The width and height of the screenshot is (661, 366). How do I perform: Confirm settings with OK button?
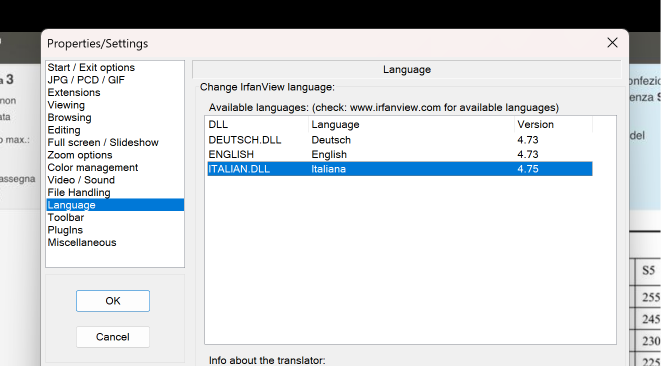tap(113, 301)
